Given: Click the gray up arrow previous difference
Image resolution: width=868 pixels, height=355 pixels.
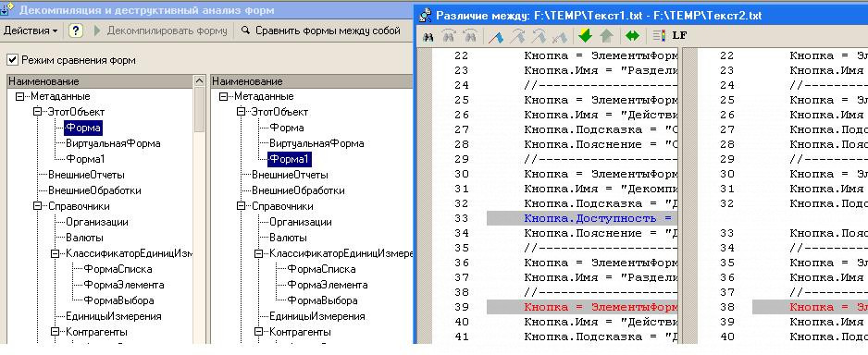Looking at the screenshot, I should tap(606, 36).
